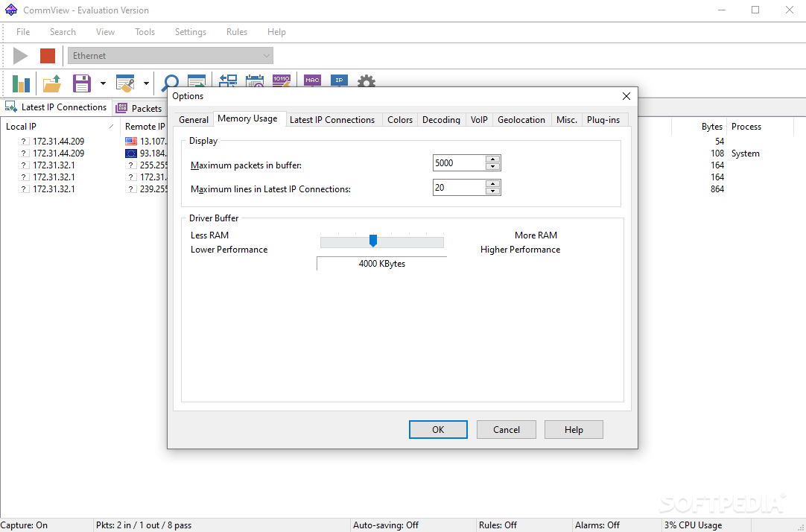Click the maximum lines field showing 20

(460, 188)
